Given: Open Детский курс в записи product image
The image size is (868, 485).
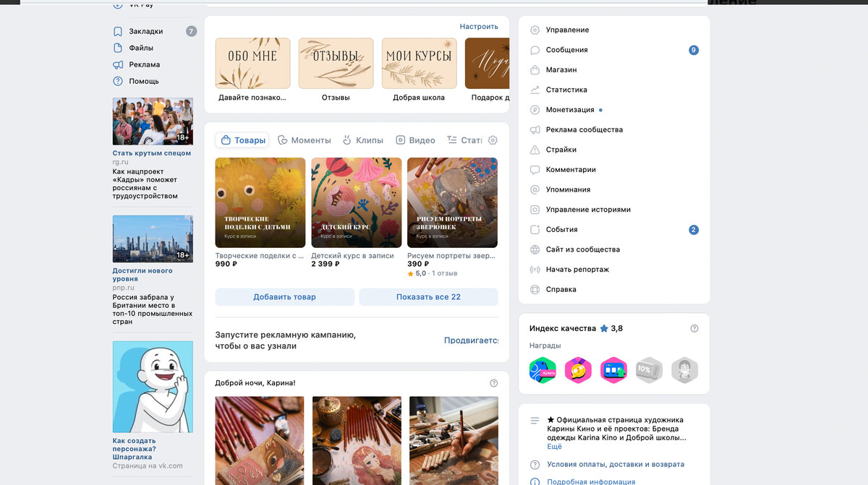Looking at the screenshot, I should click(x=357, y=202).
